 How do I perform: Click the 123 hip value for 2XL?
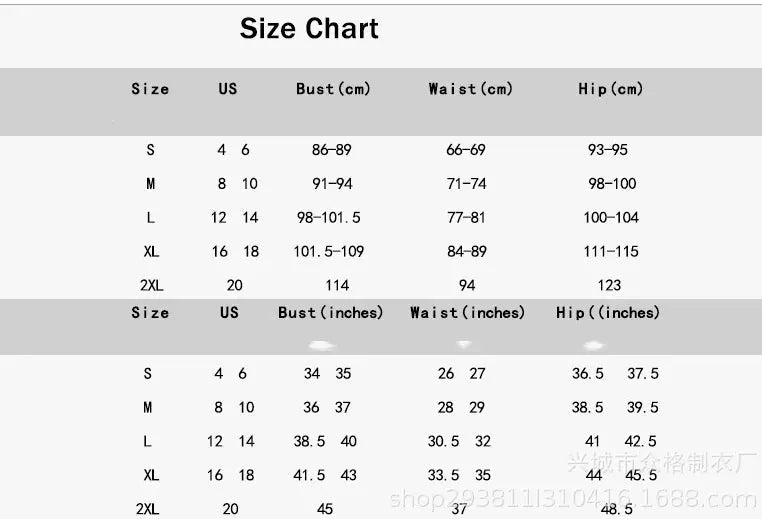[x=609, y=285]
